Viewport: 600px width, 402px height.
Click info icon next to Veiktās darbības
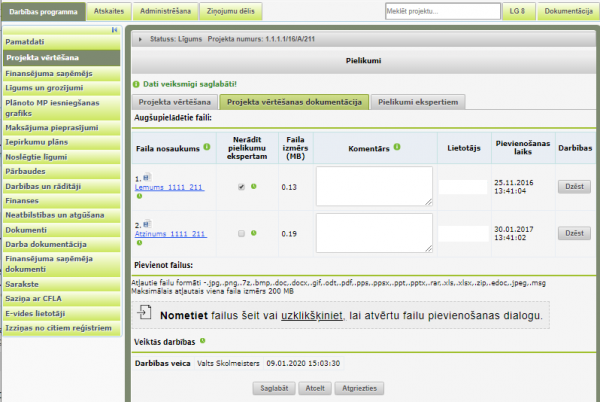202,341
